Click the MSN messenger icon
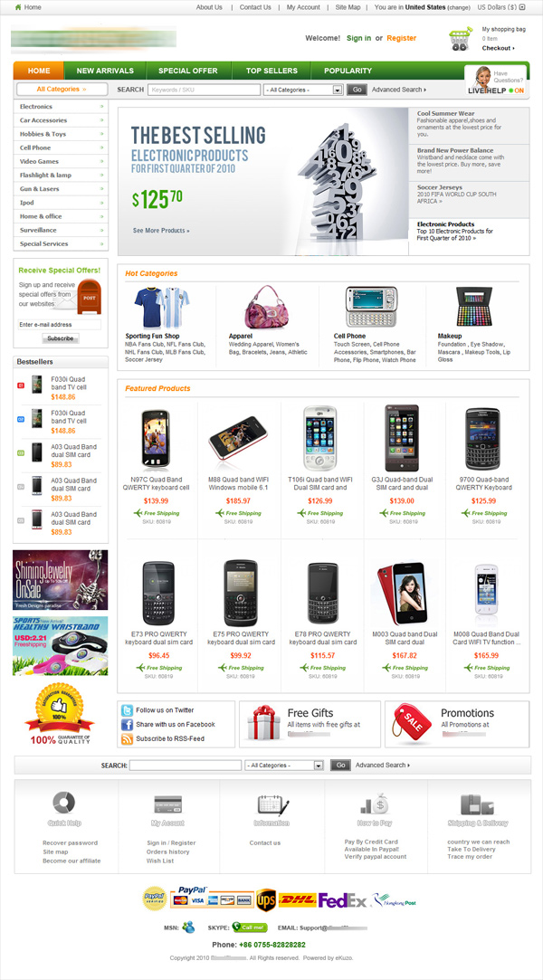 188,928
